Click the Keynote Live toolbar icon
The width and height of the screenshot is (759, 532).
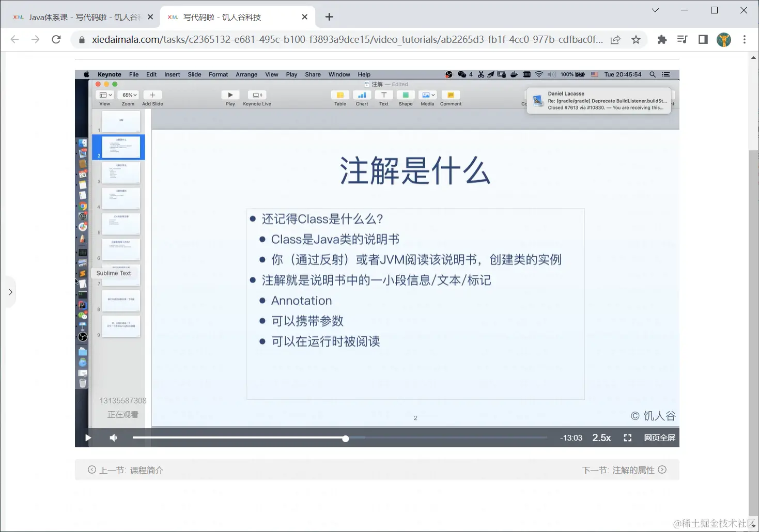pyautogui.click(x=257, y=95)
